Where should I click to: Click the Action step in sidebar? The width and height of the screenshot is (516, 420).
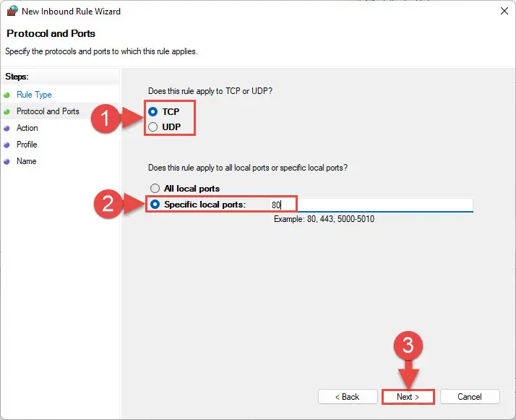(x=27, y=128)
